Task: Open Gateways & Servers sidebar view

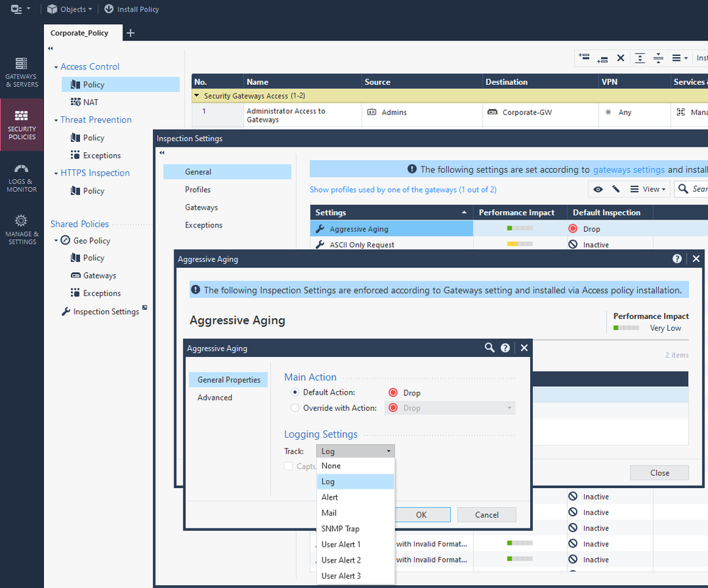Action: 21,72
